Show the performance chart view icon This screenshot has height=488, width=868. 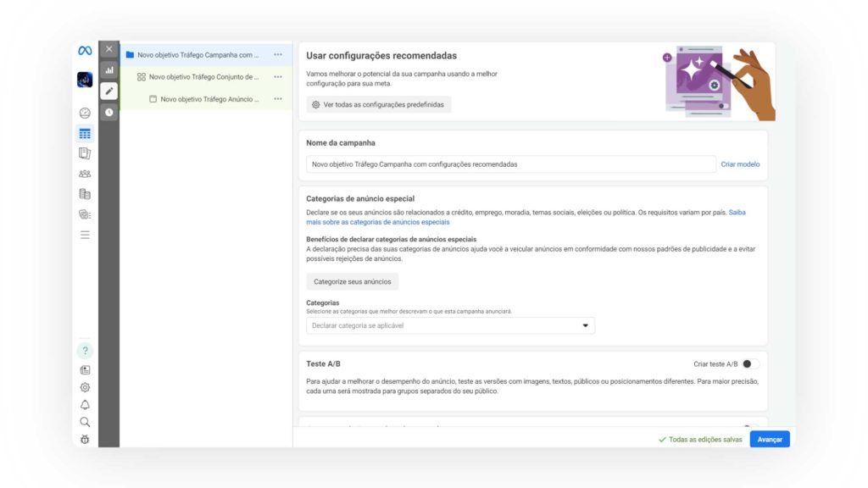pos(109,70)
